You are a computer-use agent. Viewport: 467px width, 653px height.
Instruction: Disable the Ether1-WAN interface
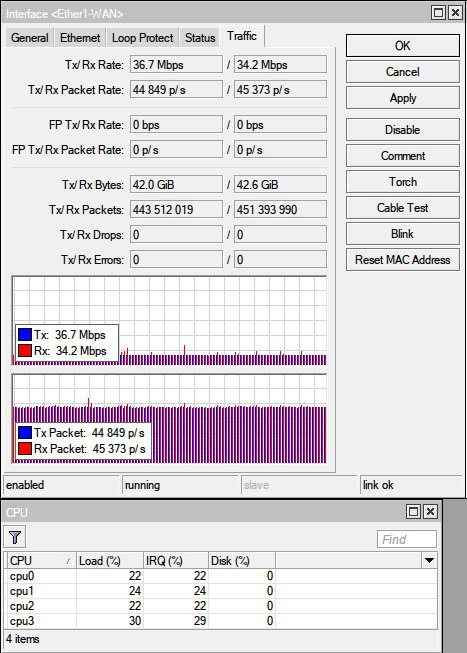[x=403, y=130]
